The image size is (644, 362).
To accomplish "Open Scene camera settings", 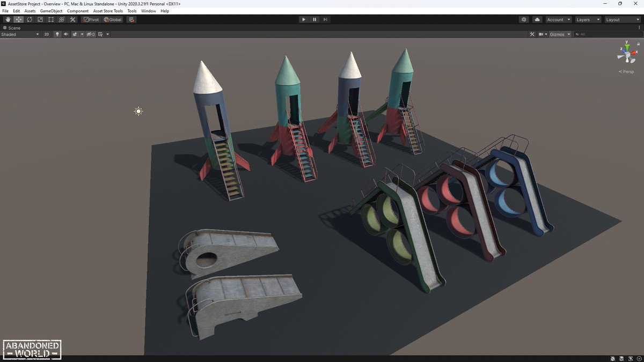I will (x=541, y=34).
